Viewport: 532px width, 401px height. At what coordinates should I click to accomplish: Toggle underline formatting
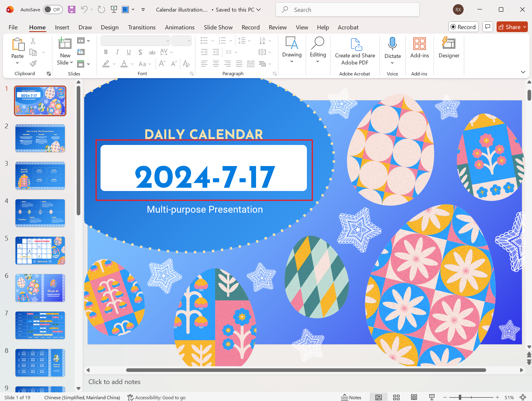click(x=128, y=52)
